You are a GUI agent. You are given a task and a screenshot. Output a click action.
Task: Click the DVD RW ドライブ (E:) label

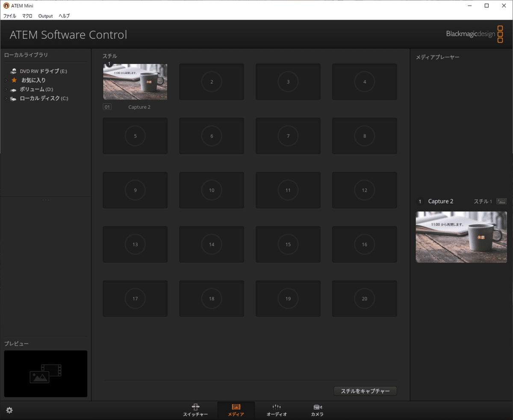44,71
